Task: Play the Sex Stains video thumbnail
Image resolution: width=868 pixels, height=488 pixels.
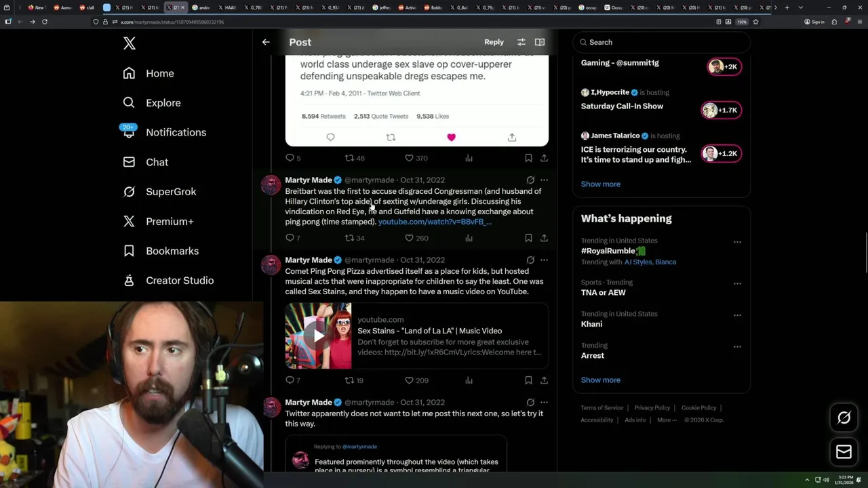Action: pos(318,336)
